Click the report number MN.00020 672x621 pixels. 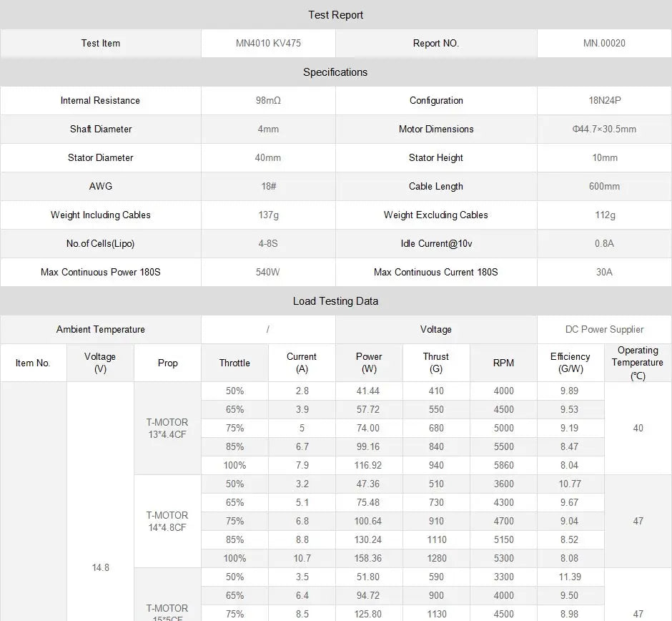(x=604, y=44)
